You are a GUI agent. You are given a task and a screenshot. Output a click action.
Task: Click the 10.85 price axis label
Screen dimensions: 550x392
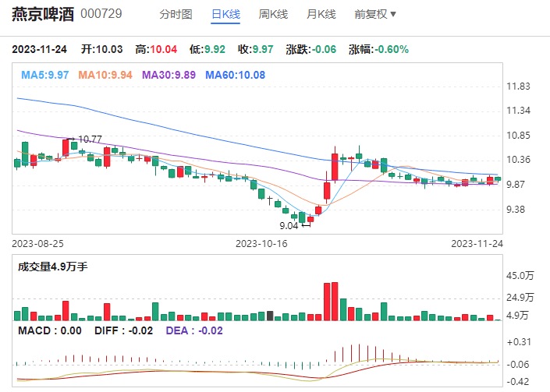click(518, 136)
